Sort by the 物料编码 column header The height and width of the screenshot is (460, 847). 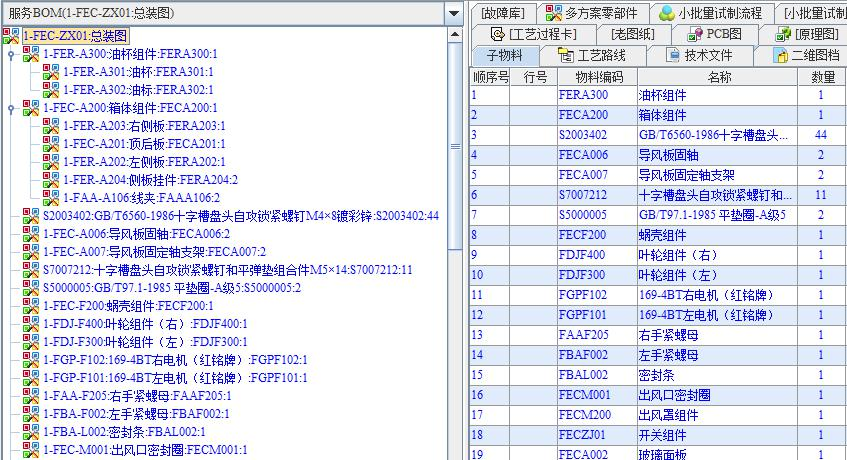click(x=597, y=77)
